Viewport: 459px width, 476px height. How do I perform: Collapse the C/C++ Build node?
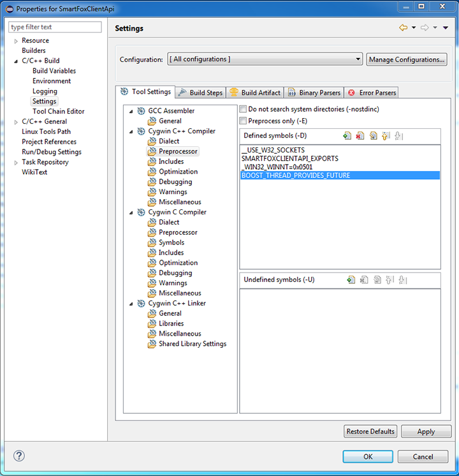(16, 61)
